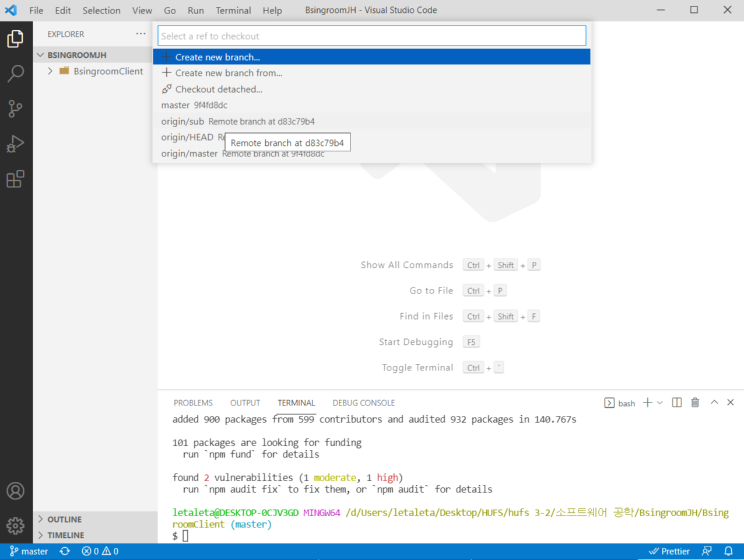Viewport: 744px width, 560px height.
Task: Maximize the panel with up chevron
Action: click(714, 402)
